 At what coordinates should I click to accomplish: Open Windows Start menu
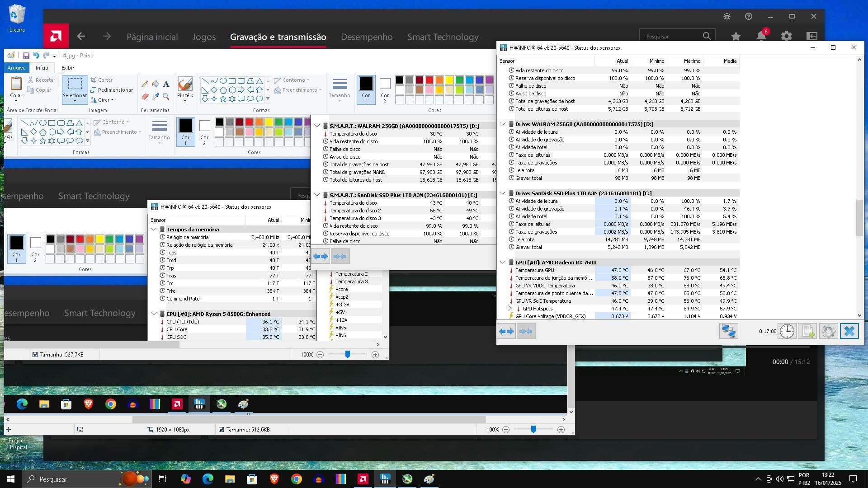click(11, 479)
